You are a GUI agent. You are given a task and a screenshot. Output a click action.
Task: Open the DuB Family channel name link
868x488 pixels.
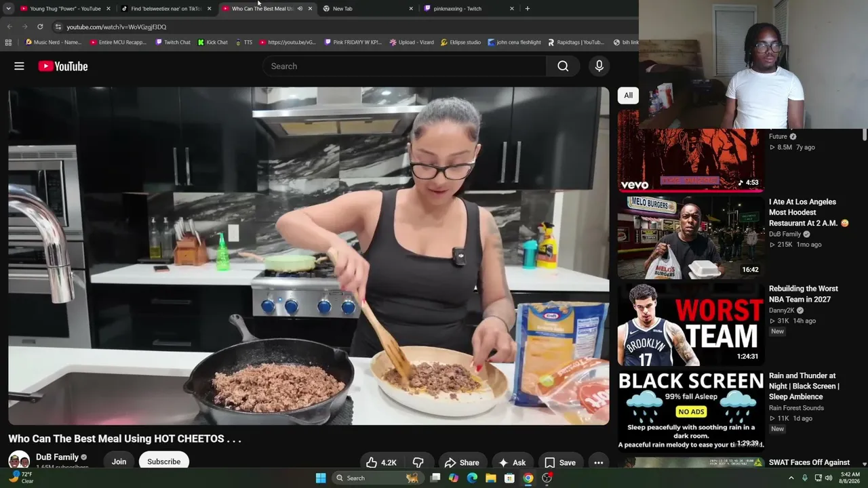coord(57,457)
